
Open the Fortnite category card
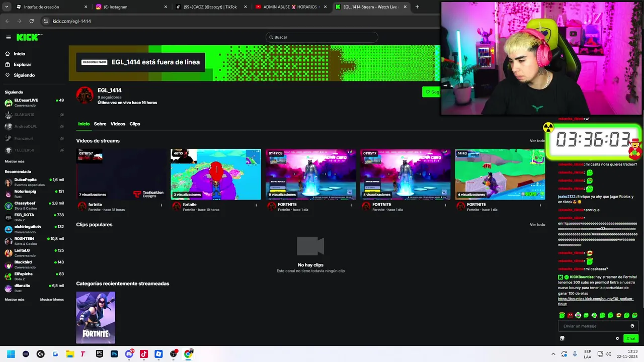tap(96, 318)
